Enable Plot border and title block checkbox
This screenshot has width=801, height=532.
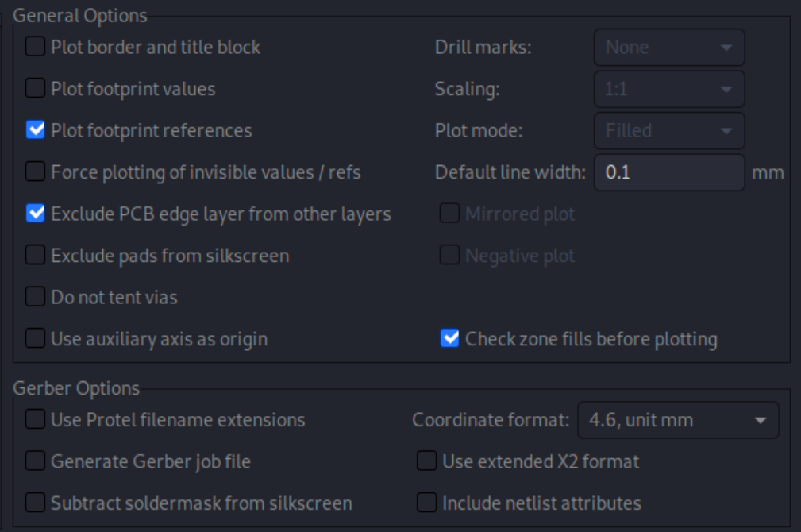pyautogui.click(x=35, y=47)
